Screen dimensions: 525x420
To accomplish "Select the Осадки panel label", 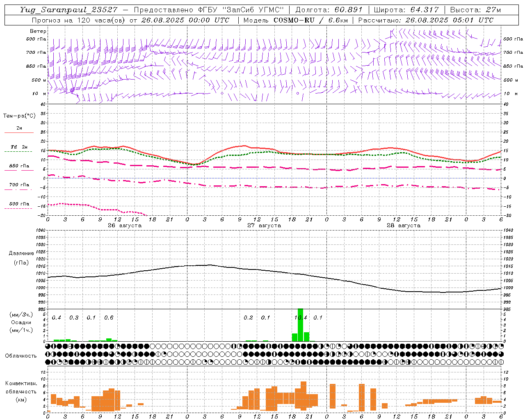I will point(21,322).
